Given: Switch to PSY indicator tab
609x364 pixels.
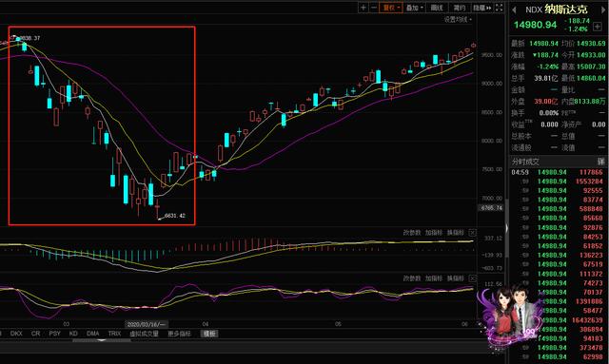Looking at the screenshot, I should click(55, 334).
